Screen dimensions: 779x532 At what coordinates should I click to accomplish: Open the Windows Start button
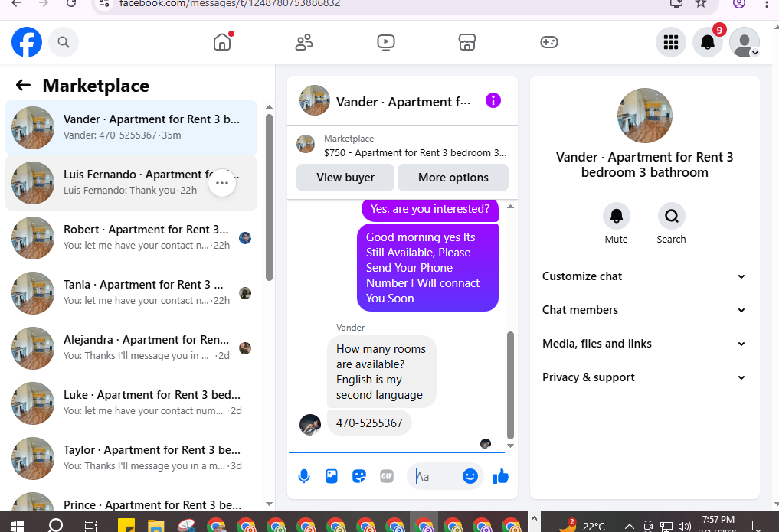18,525
